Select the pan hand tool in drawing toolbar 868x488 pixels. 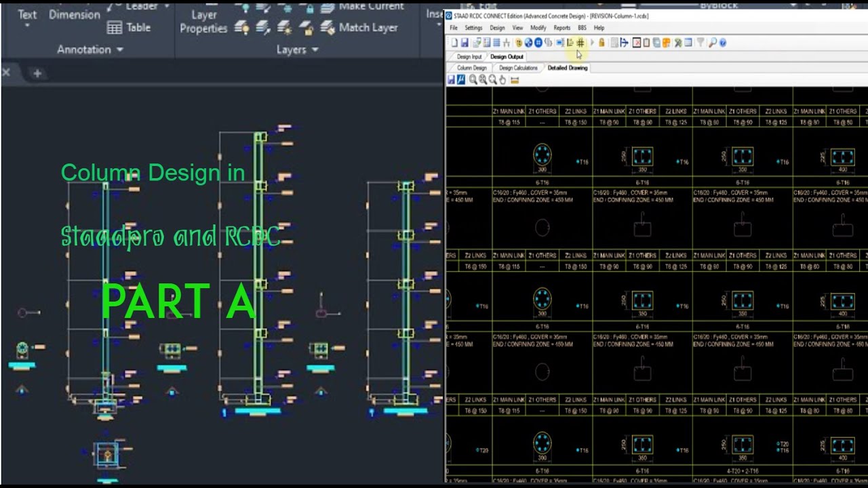(502, 80)
